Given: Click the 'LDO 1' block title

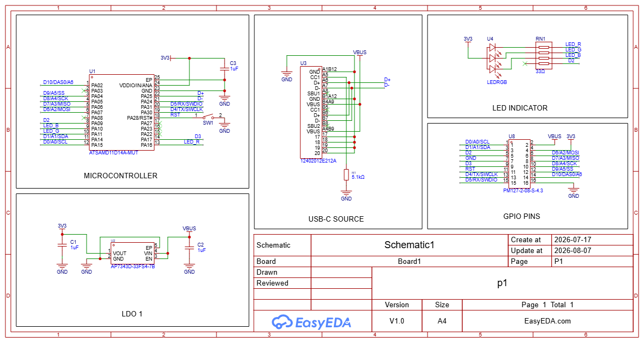Looking at the screenshot, I should pyautogui.click(x=132, y=314).
